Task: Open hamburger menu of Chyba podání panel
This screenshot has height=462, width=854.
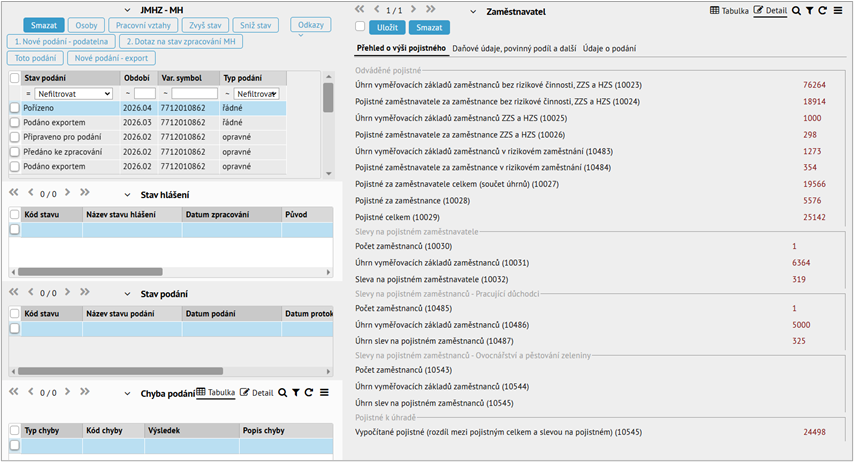Action: pyautogui.click(x=324, y=393)
